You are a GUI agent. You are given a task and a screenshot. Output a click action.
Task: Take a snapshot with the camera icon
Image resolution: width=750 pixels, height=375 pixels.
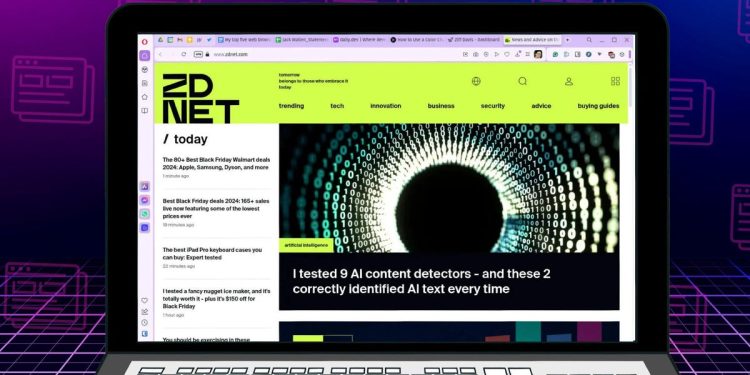pos(476,54)
